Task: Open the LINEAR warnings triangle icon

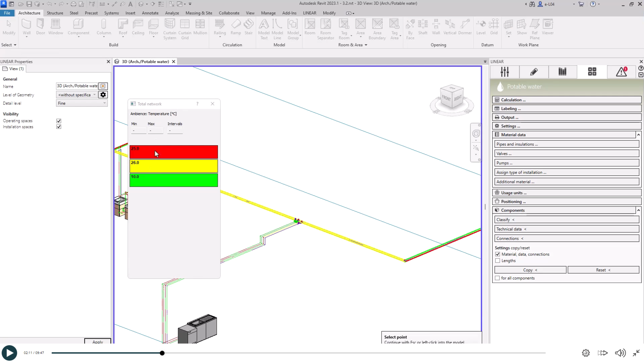Action: tap(621, 72)
